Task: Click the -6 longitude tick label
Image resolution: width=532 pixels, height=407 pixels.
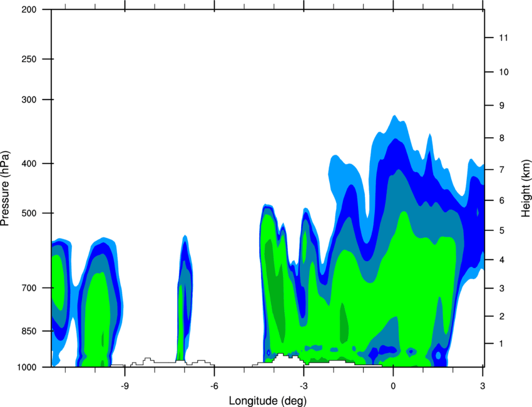Action: pos(214,386)
